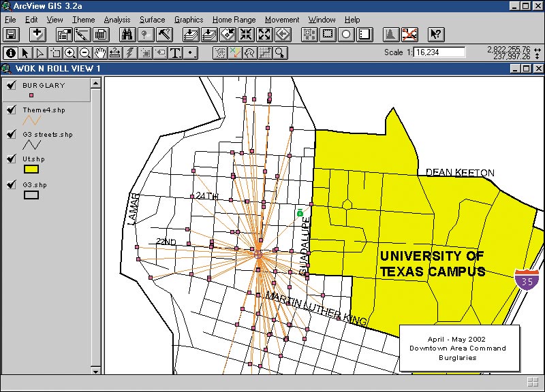Click the yellow Ut.shp legend swatch
The width and height of the screenshot is (545, 392).
click(x=31, y=169)
